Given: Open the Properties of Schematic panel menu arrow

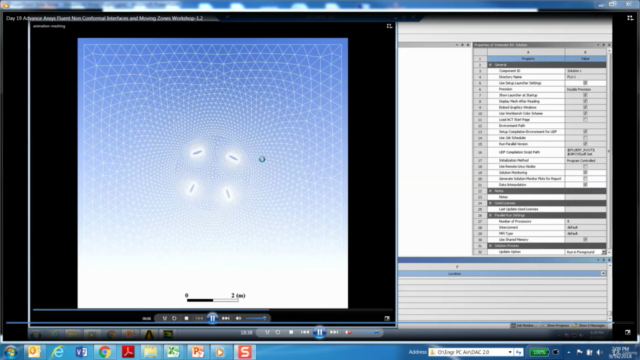Looking at the screenshot, I should pyautogui.click(x=598, y=45).
